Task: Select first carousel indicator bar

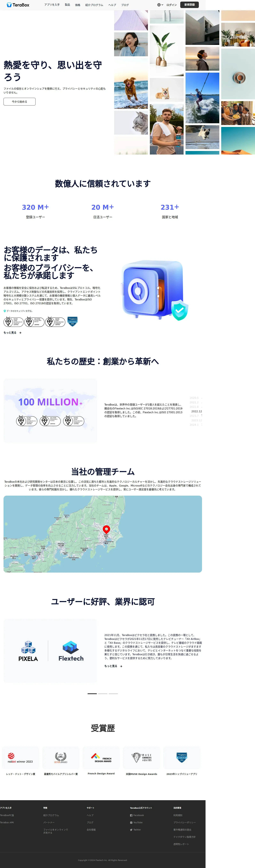Action: click(x=92, y=693)
